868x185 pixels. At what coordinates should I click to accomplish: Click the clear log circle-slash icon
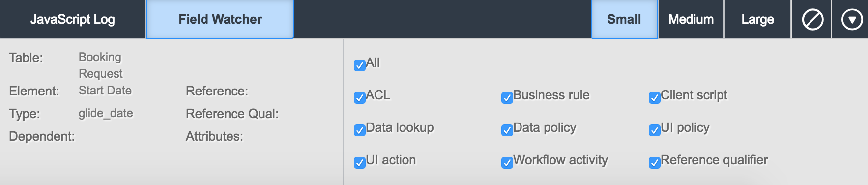tap(812, 20)
